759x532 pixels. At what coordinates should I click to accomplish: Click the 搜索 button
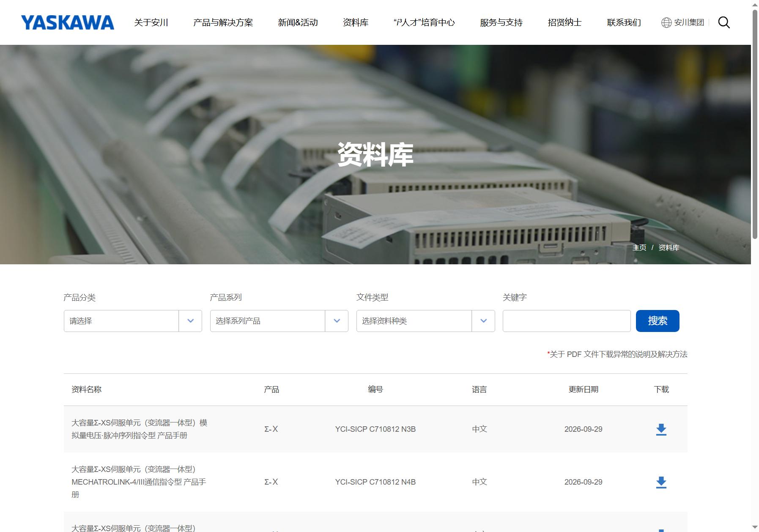(658, 321)
